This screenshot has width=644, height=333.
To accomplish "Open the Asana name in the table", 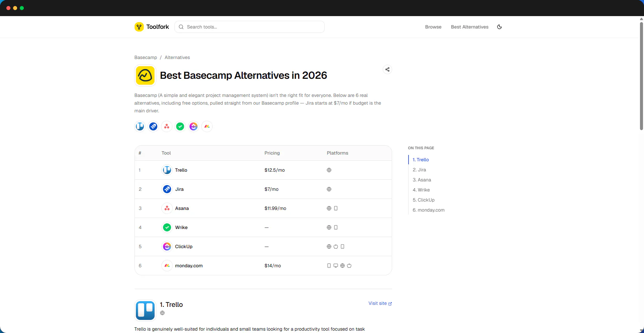I will [182, 208].
